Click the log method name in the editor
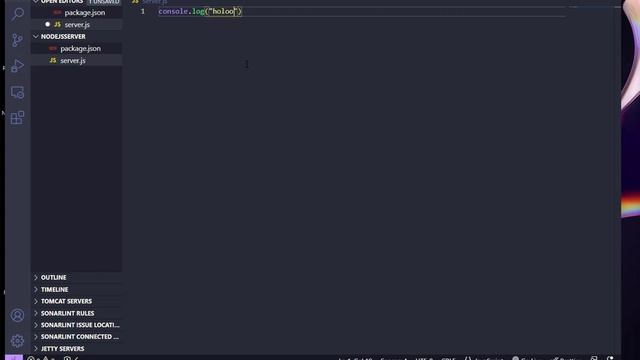 point(198,11)
